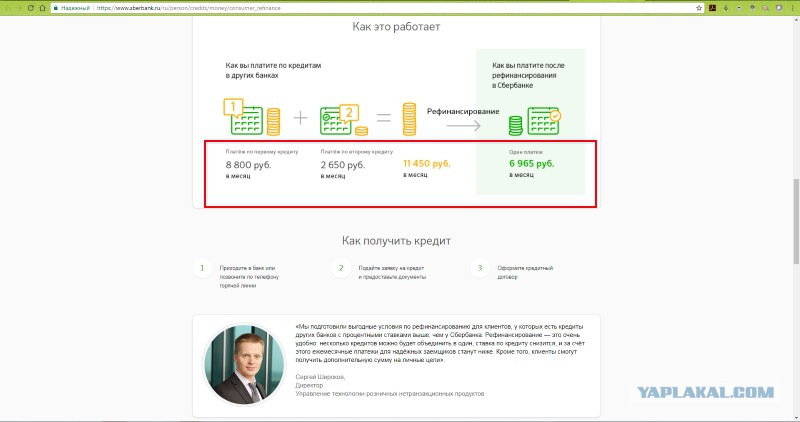Click the green '6 965 руб.' payment
Screen dimensions: 800x422
click(x=532, y=163)
